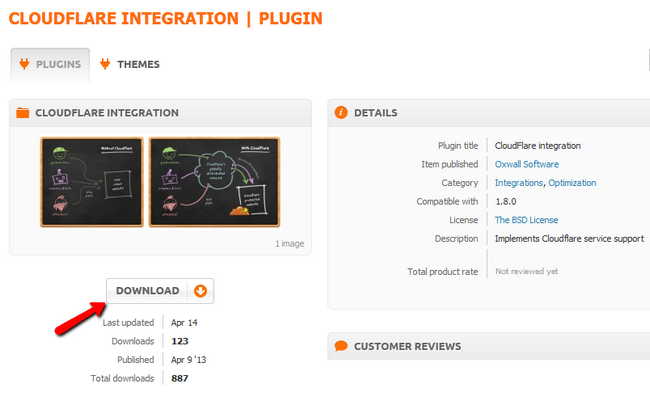The height and width of the screenshot is (397, 650).
Task: Click the plug icon on Plugins tab
Action: (24, 64)
